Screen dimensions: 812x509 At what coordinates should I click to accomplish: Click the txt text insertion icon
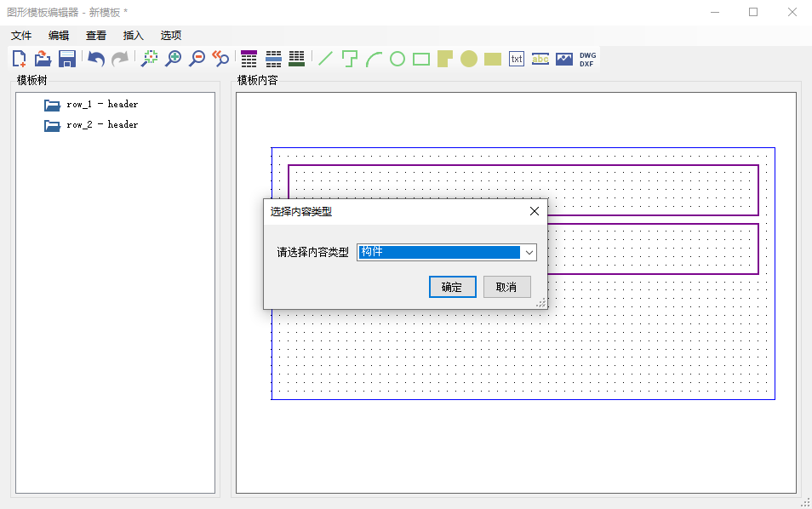tap(517, 59)
